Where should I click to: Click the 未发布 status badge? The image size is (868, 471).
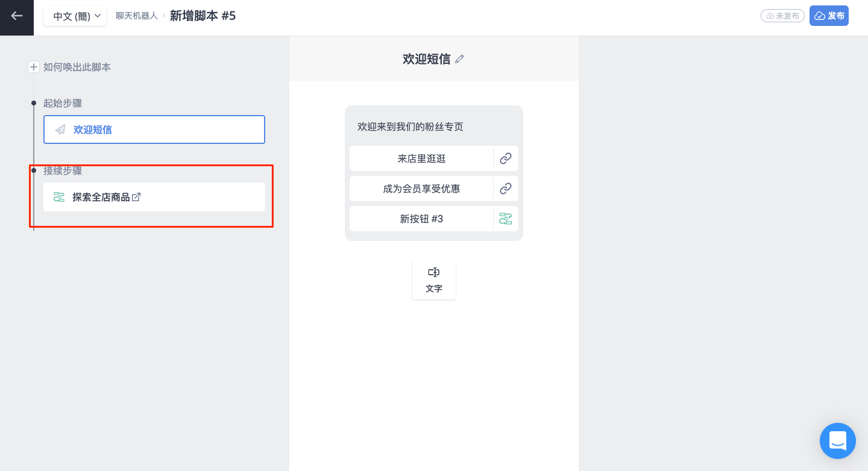(782, 16)
